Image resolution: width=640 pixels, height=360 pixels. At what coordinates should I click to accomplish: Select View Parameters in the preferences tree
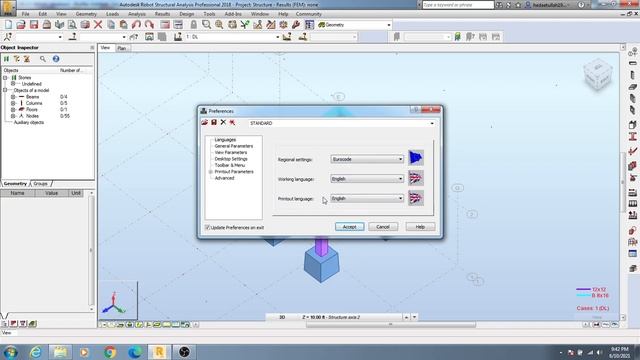coord(231,152)
